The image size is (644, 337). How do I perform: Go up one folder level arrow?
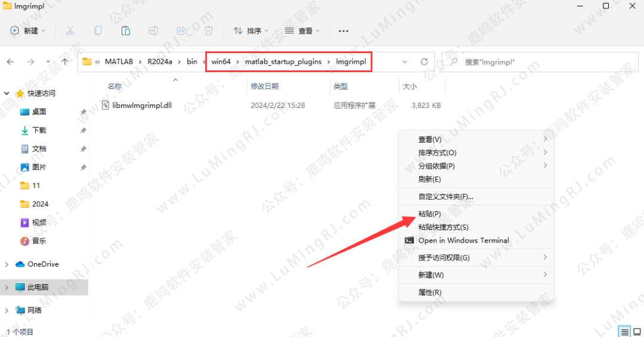tap(65, 61)
